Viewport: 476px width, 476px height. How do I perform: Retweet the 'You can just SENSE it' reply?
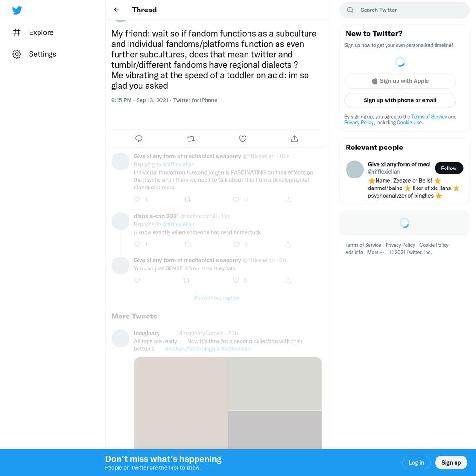click(187, 280)
